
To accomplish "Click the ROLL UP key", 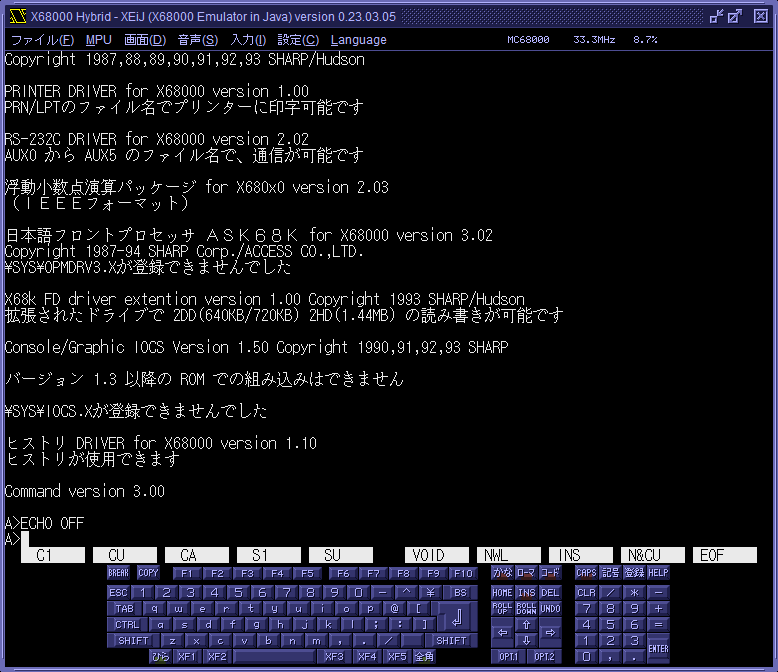I will point(502,608).
